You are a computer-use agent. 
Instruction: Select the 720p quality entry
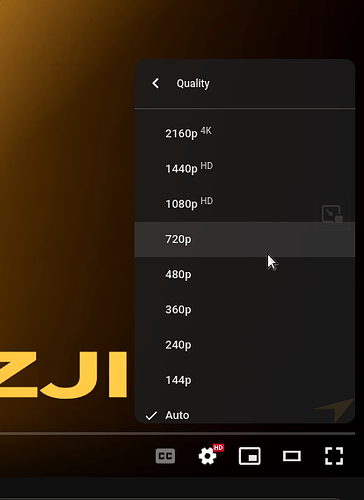(x=245, y=239)
